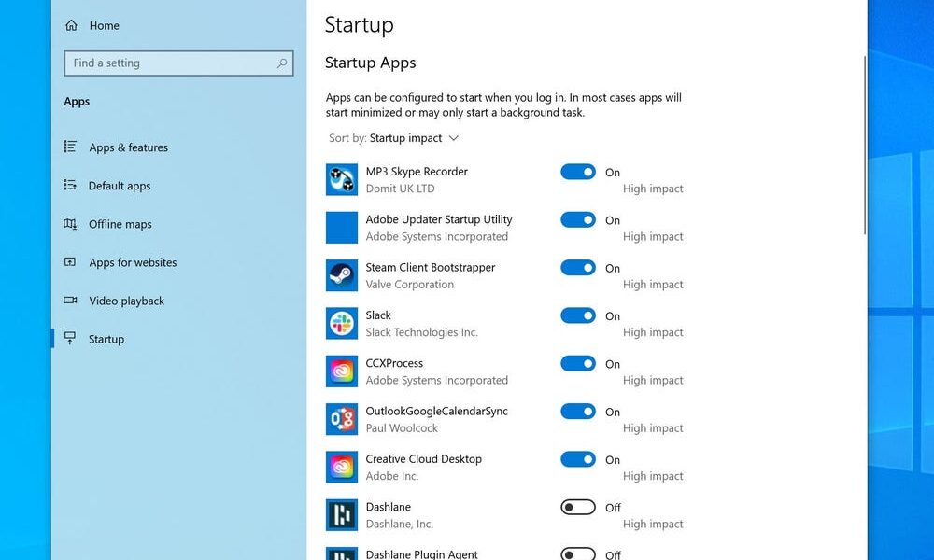Click the Dashlane app icon
The image size is (934, 560).
click(342, 515)
